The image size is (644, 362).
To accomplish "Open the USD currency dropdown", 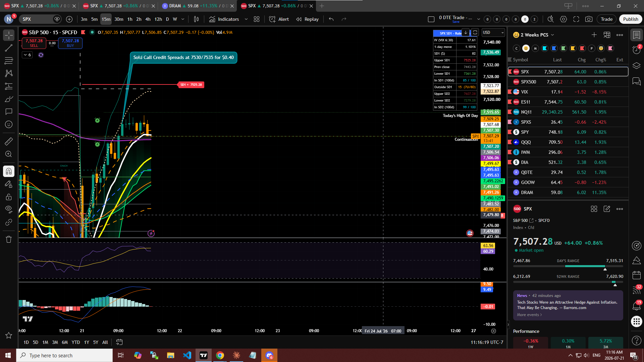I will point(493,33).
